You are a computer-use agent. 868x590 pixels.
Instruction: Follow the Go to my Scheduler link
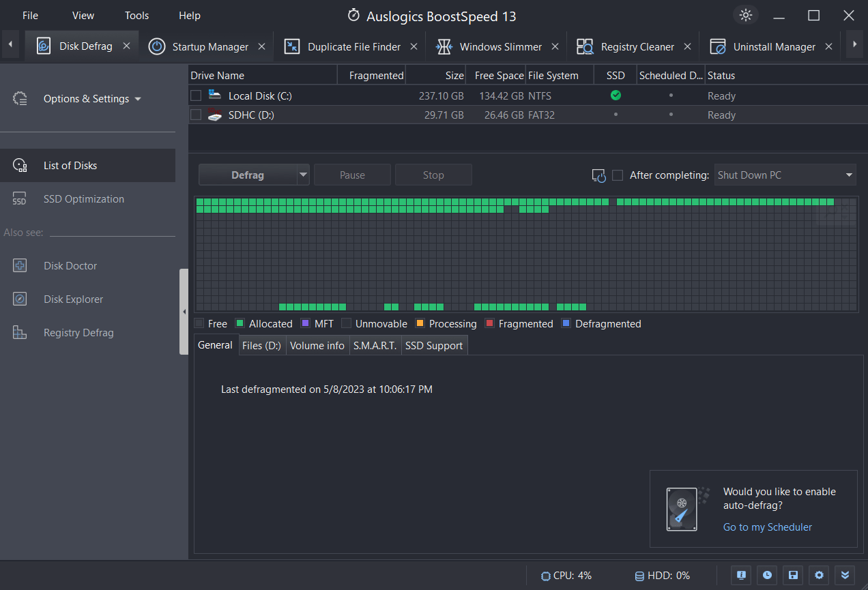[x=767, y=527]
